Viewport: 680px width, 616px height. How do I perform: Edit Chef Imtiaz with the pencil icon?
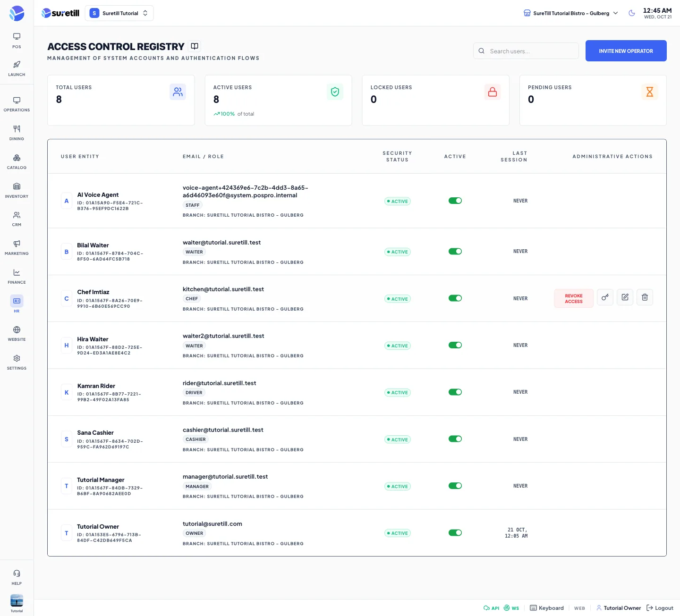click(x=625, y=297)
